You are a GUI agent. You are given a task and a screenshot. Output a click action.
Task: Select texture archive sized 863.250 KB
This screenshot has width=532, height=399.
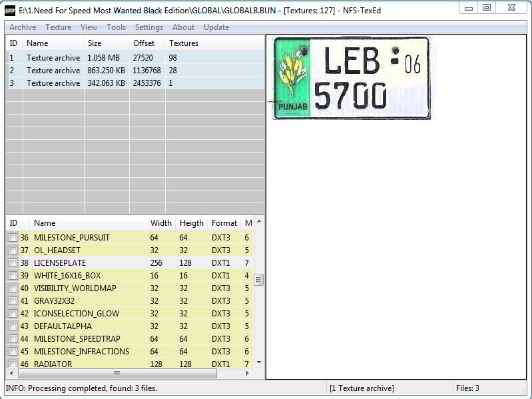click(135, 70)
